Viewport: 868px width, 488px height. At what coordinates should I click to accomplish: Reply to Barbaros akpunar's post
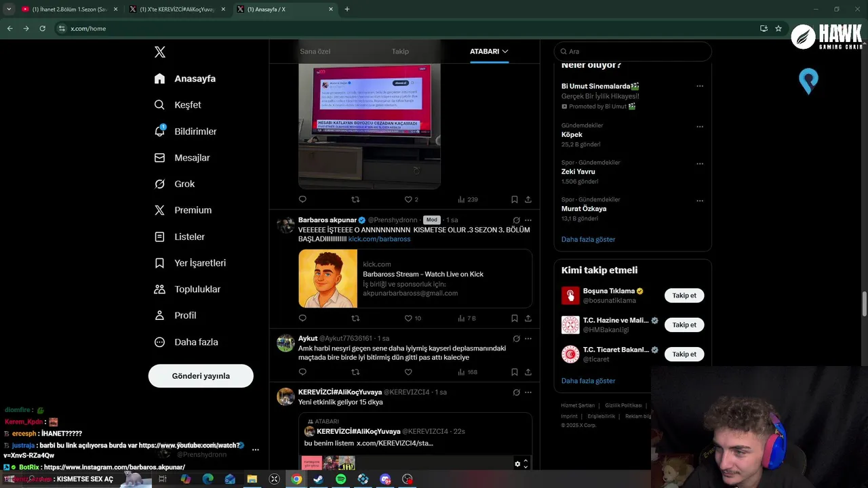tap(302, 318)
